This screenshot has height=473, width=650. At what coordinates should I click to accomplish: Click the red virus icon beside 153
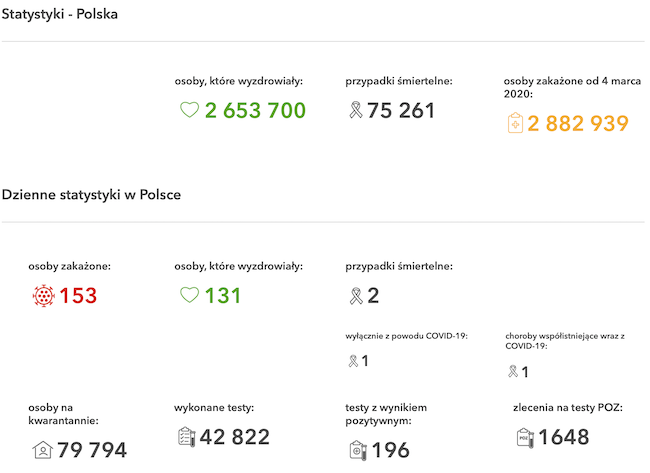(x=44, y=296)
